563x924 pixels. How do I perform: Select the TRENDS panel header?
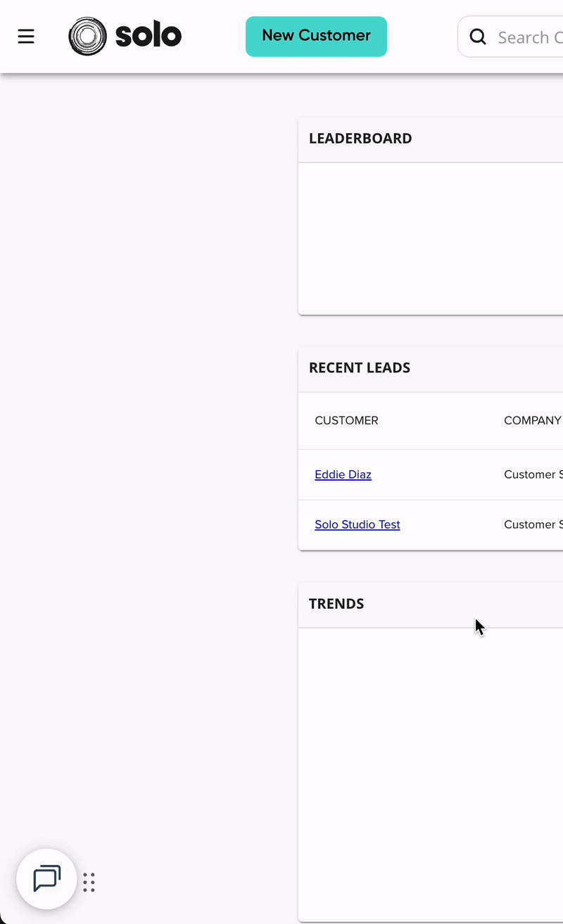(336, 604)
